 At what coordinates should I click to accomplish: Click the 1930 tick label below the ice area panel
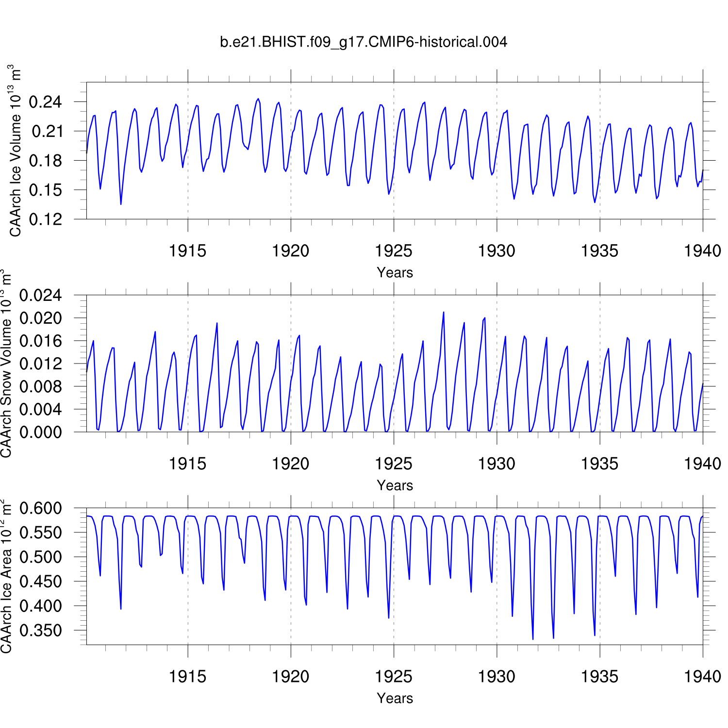coord(496,677)
